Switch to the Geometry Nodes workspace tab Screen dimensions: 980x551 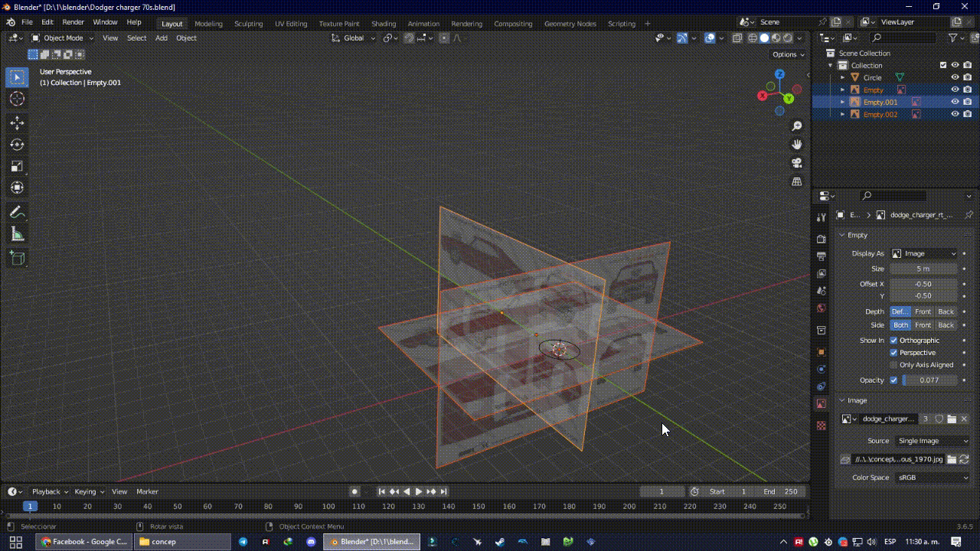[570, 24]
